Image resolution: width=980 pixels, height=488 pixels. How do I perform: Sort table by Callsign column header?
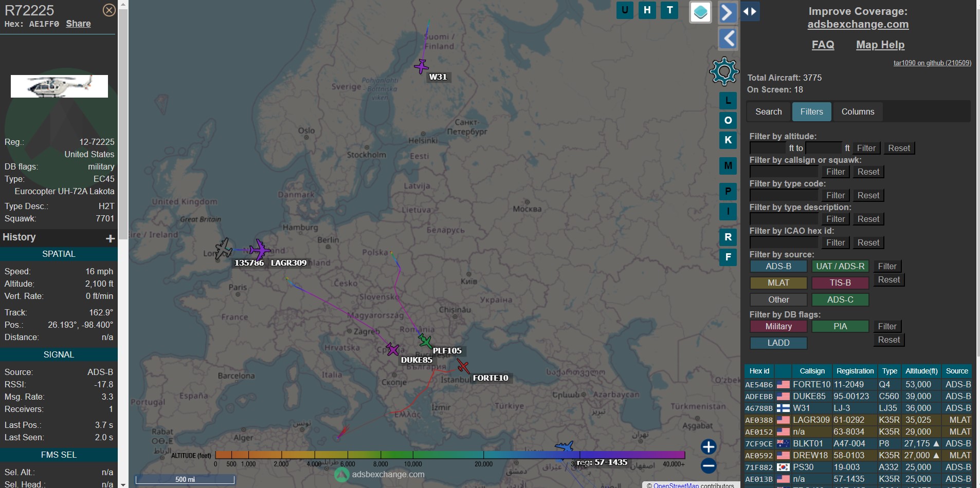(x=812, y=371)
